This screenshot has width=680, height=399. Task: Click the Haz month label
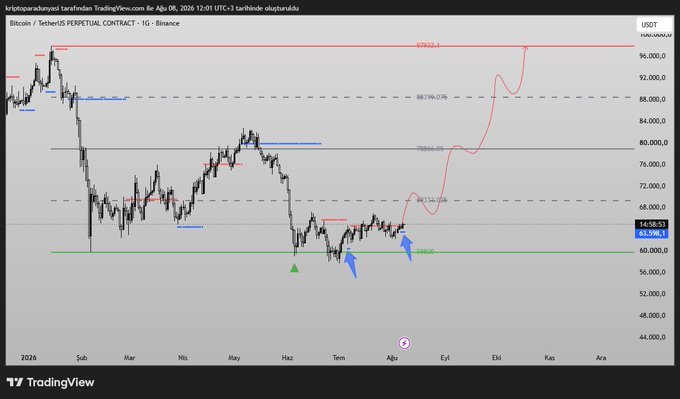[288, 358]
